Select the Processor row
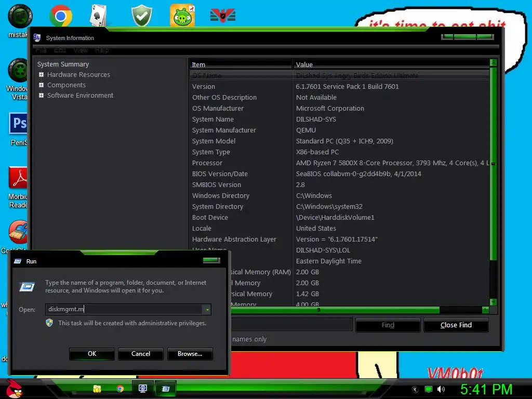 tap(339, 163)
